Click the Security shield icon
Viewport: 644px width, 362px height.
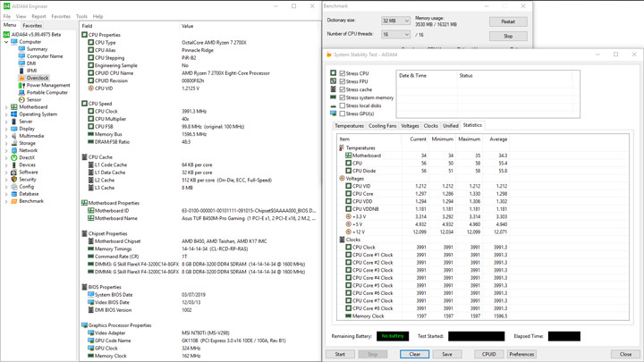[x=14, y=180]
